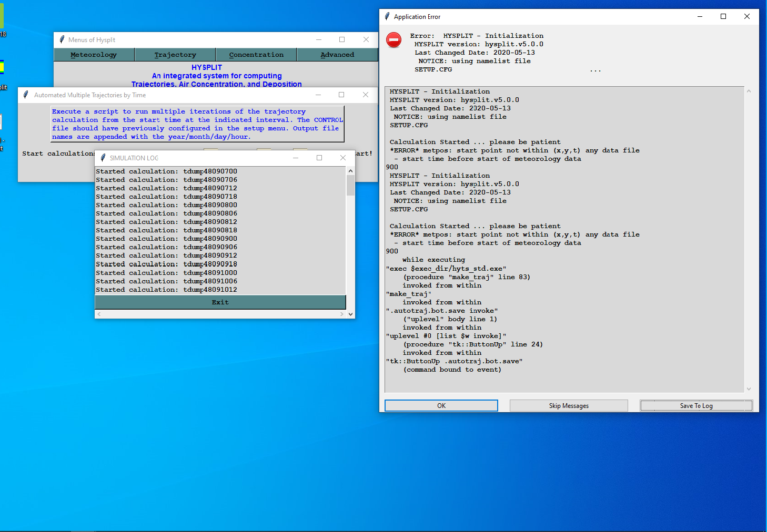Open the Concentration menu in Hysplit

point(256,55)
